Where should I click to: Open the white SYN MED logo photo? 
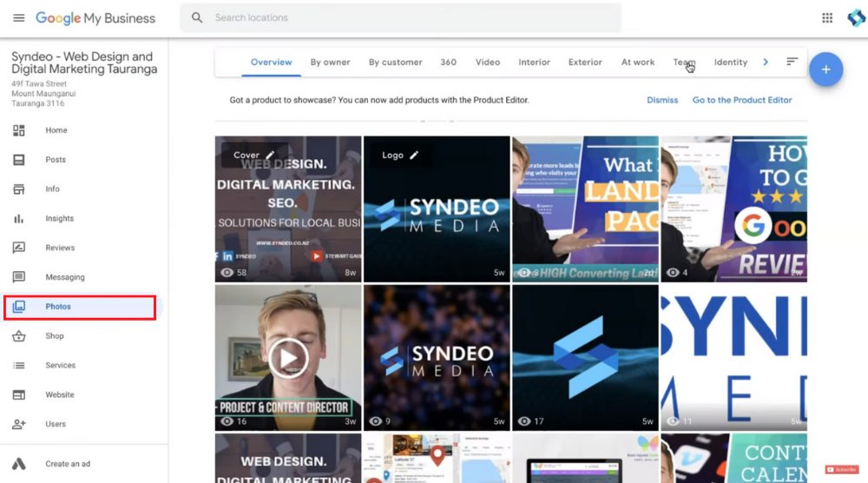click(734, 358)
